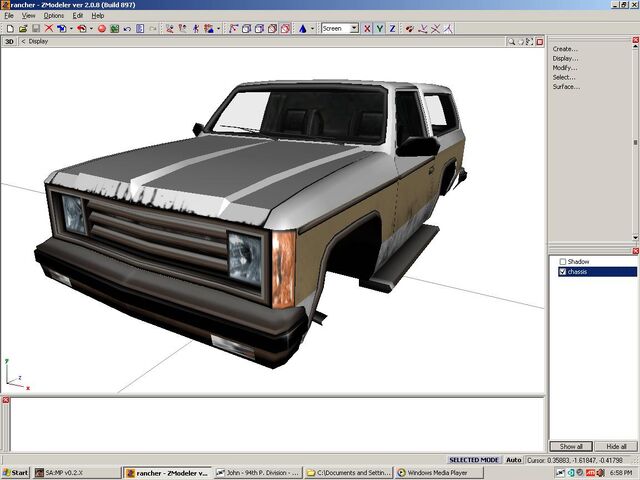Toggle the SELECTED MODE status button
Viewport: 640px width, 480px height.
pyautogui.click(x=473, y=460)
